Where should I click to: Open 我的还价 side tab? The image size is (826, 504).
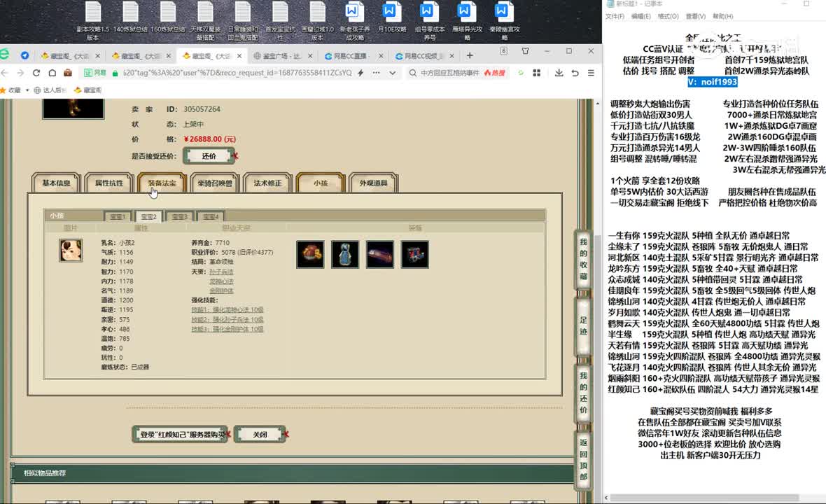click(583, 393)
